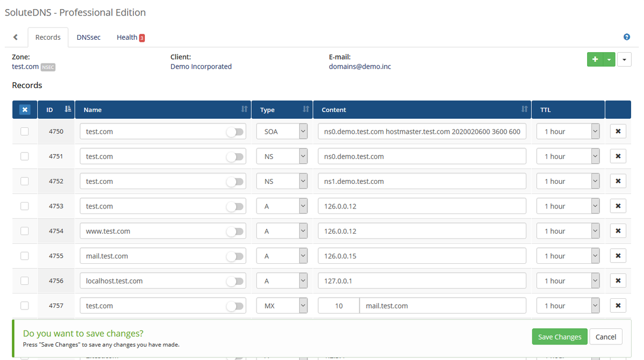
Task: Delete the SOA record 4750
Action: 618,131
